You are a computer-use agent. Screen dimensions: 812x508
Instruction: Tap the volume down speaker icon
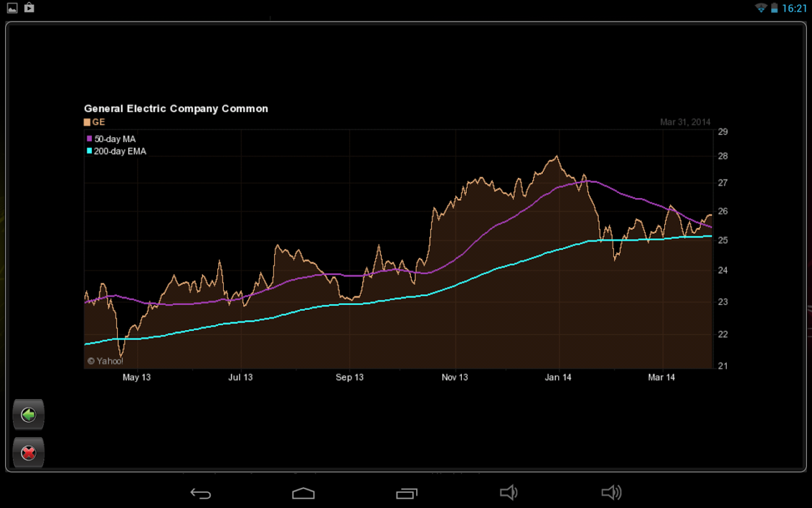509,493
